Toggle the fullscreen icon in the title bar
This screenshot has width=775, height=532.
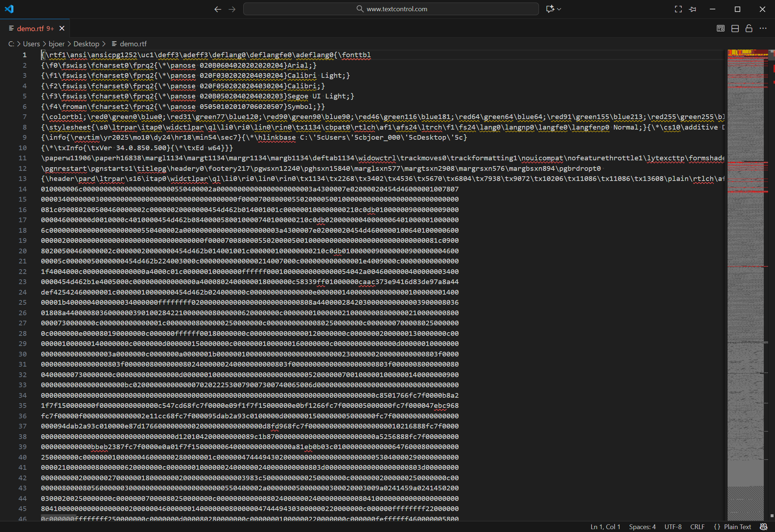[678, 9]
